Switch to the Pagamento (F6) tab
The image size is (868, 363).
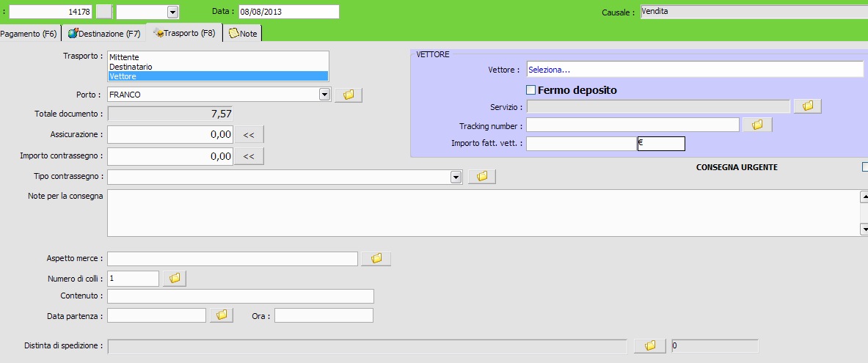(29, 34)
